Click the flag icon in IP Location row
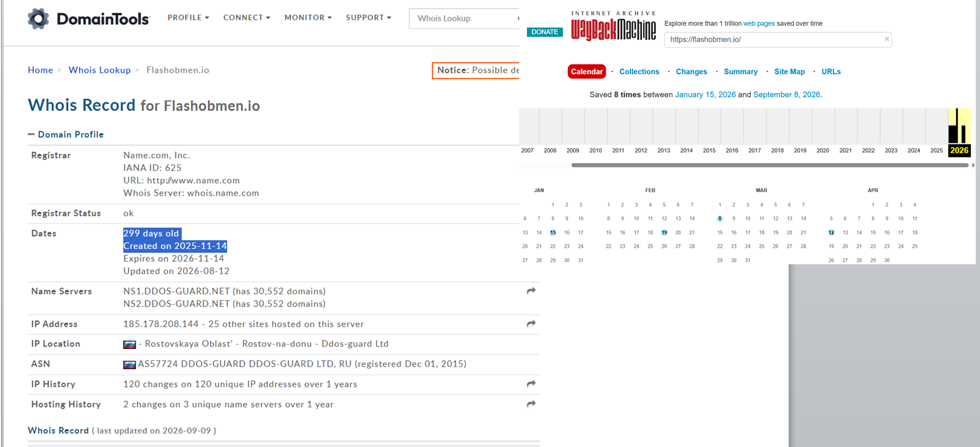Screen dimensions: 980x447 point(129,345)
